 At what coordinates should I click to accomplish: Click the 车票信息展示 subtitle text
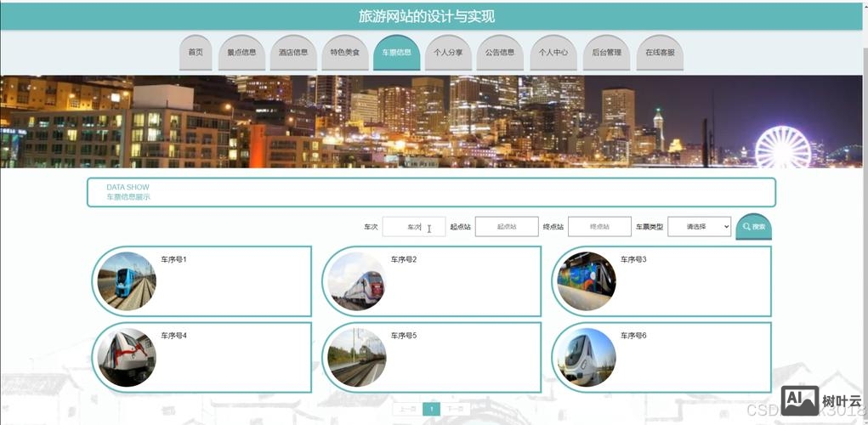click(x=128, y=197)
